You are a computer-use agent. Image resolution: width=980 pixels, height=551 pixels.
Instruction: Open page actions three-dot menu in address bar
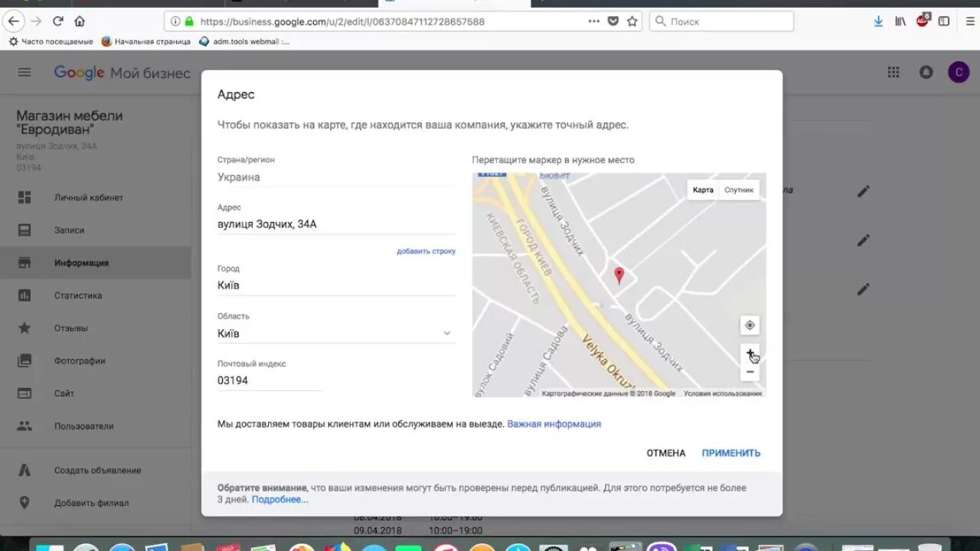pos(593,21)
